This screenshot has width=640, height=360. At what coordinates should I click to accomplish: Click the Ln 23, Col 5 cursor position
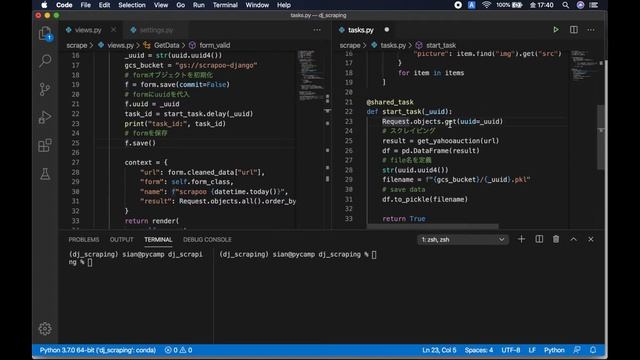point(439,350)
